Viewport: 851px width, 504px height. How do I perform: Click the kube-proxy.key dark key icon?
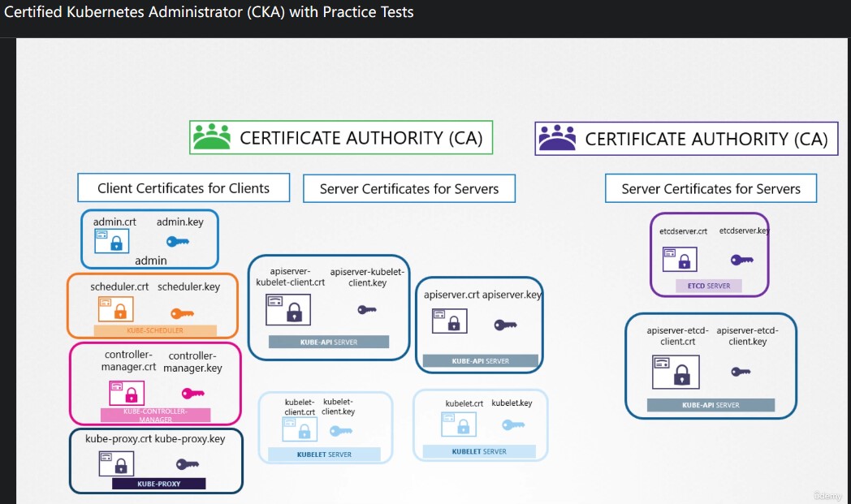188,464
